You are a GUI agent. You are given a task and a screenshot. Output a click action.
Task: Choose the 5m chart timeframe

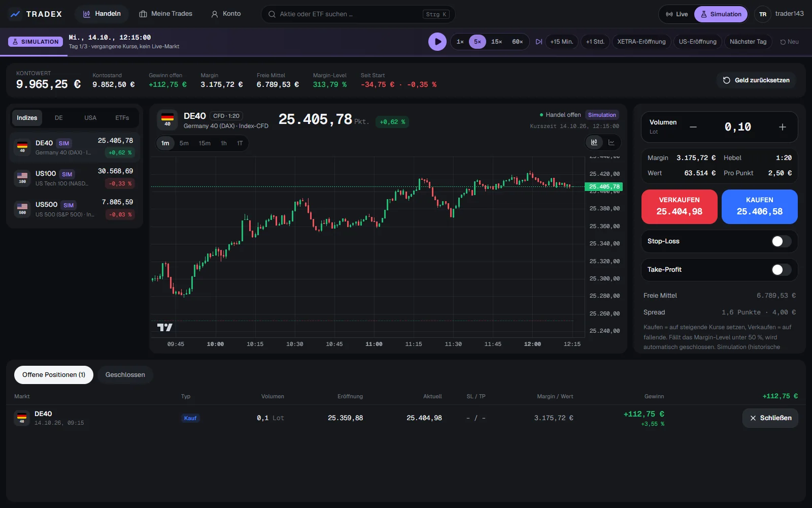tap(184, 143)
